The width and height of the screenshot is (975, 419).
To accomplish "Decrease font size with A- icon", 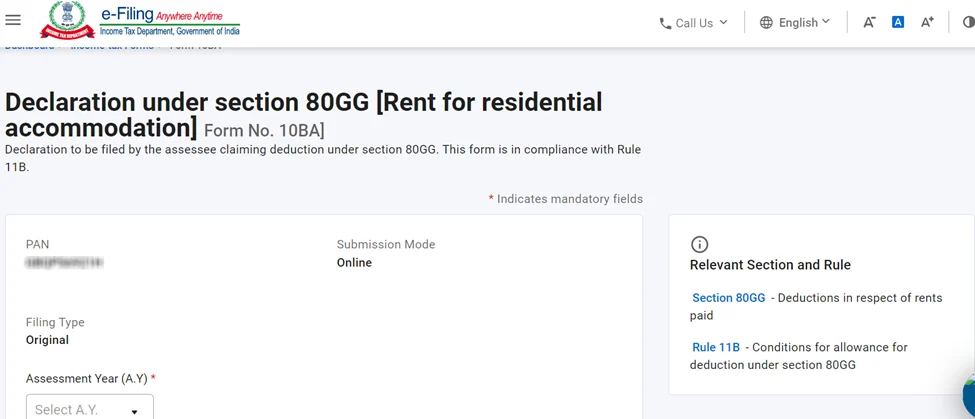I will tap(869, 22).
